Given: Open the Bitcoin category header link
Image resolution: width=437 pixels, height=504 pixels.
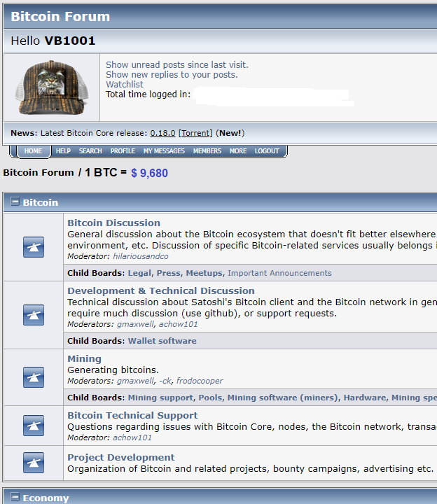Looking at the screenshot, I should pos(41,202).
